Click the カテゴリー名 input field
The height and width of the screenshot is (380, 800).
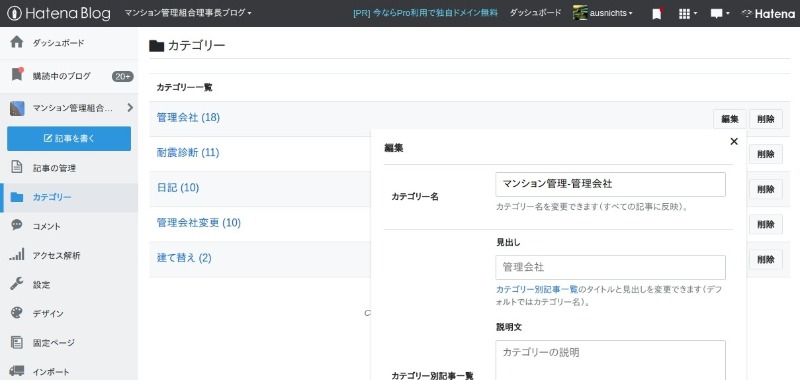click(x=610, y=184)
